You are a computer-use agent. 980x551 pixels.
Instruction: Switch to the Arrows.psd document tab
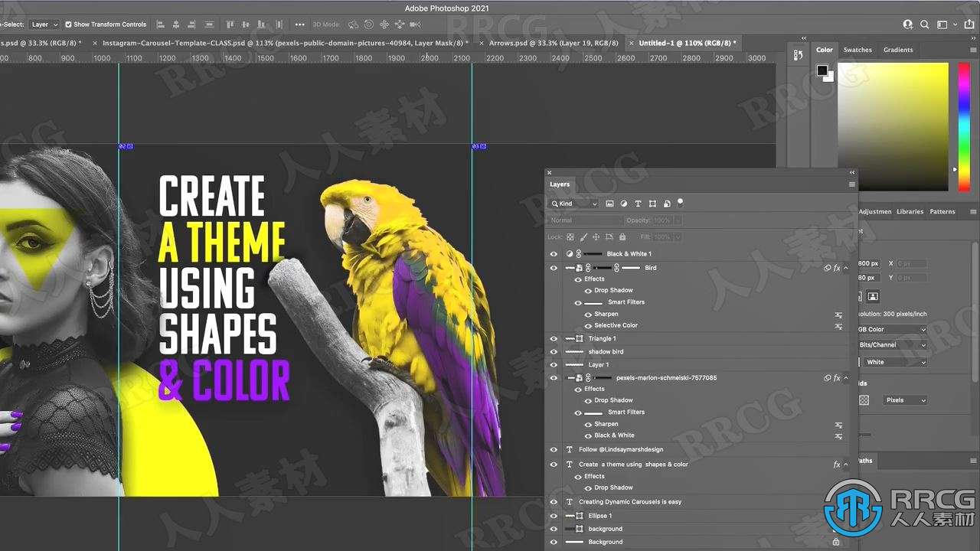[x=554, y=44]
